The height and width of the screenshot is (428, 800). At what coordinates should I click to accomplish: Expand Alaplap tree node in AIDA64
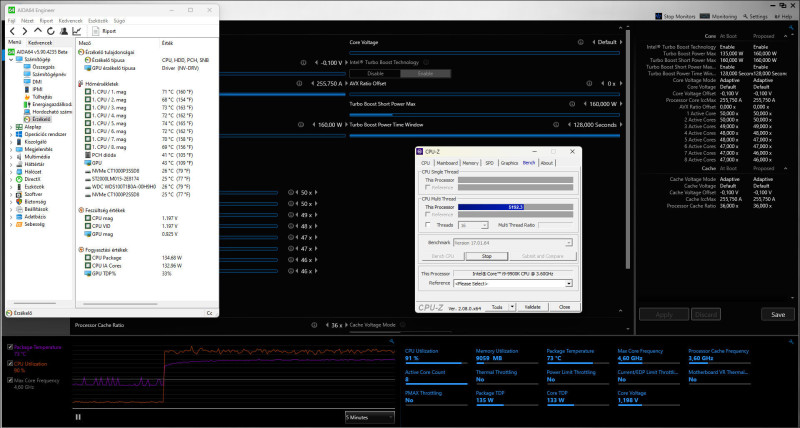coord(11,127)
